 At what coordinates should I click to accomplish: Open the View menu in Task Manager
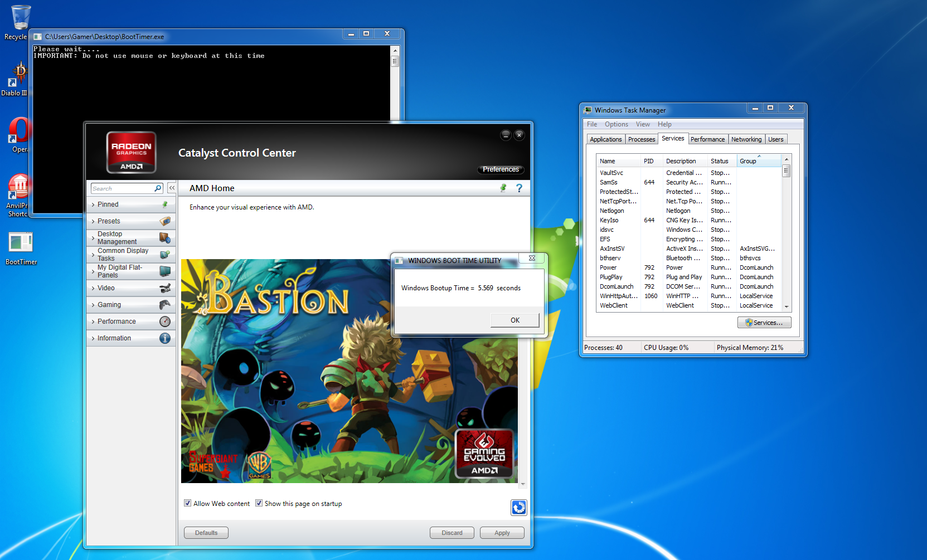pos(643,124)
